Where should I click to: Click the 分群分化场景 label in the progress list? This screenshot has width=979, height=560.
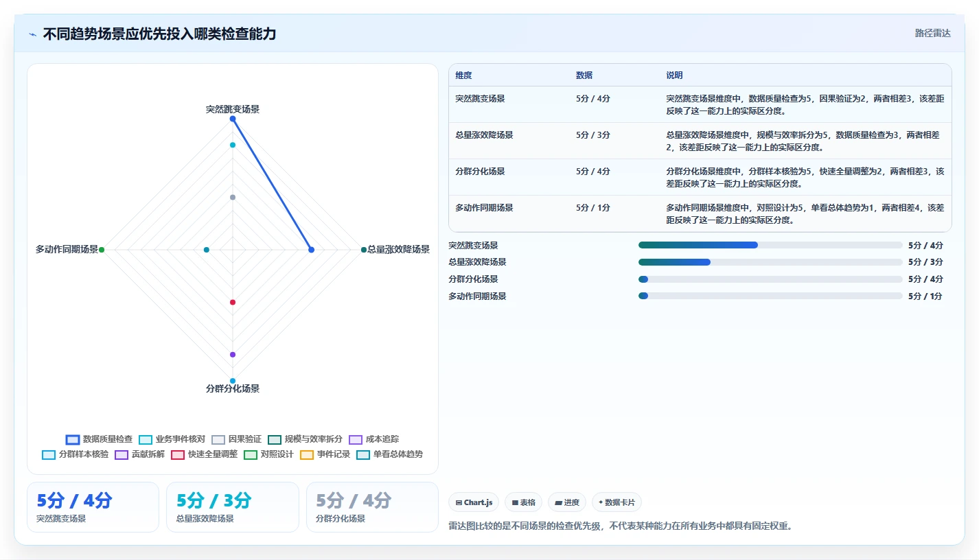point(473,279)
